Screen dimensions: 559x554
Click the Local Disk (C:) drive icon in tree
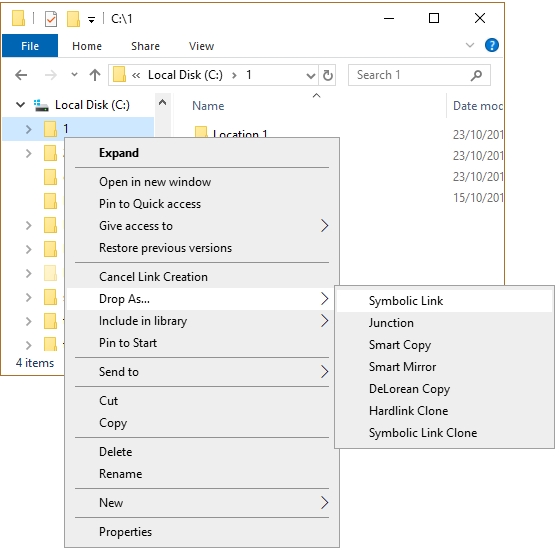pyautogui.click(x=41, y=105)
